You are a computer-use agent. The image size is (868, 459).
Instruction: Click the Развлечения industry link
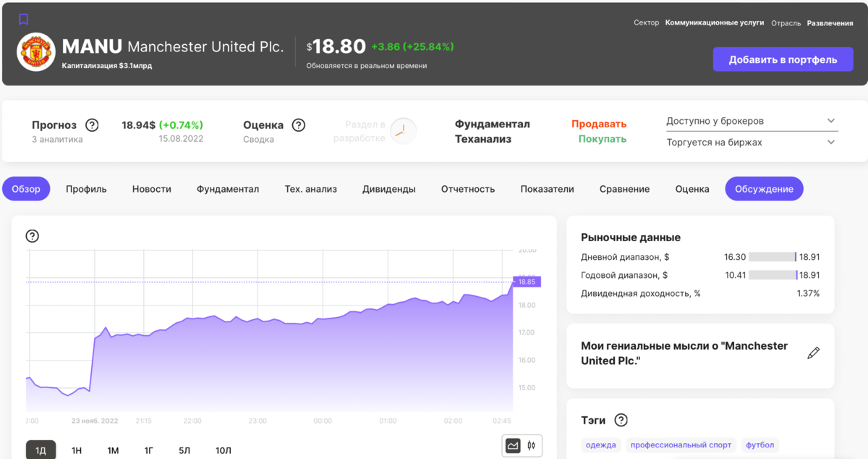[x=830, y=22]
